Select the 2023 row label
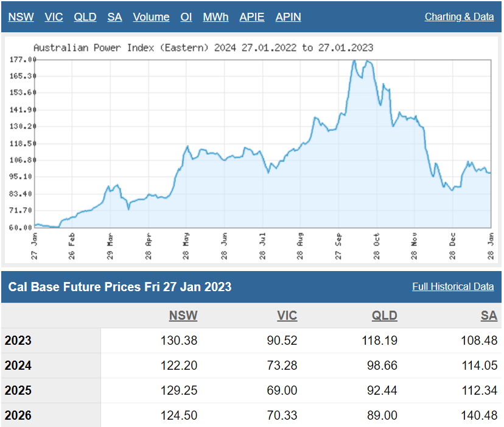The width and height of the screenshot is (504, 427). tap(18, 341)
